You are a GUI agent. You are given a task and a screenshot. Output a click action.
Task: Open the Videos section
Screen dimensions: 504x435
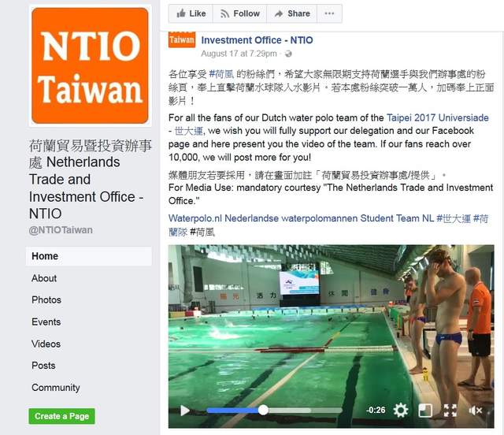point(46,344)
